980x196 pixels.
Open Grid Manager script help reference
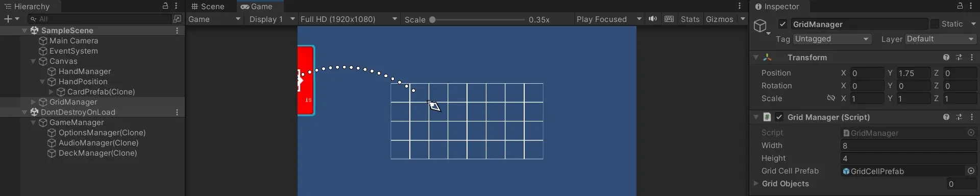coord(946,117)
